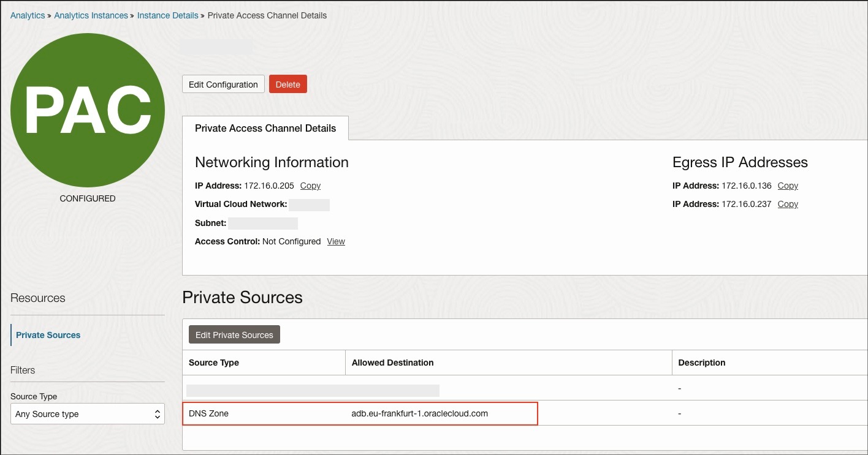
Task: Copy egress IP address 172.16.0.136
Action: 788,186
